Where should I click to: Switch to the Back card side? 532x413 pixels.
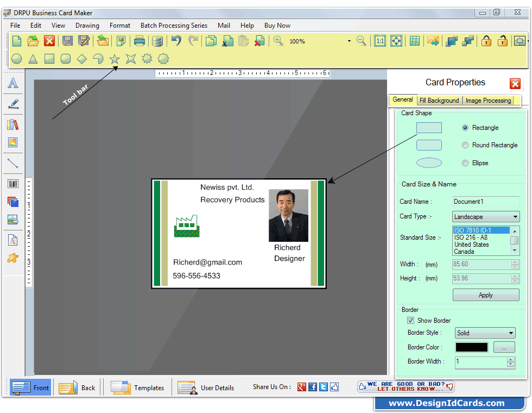tap(77, 387)
